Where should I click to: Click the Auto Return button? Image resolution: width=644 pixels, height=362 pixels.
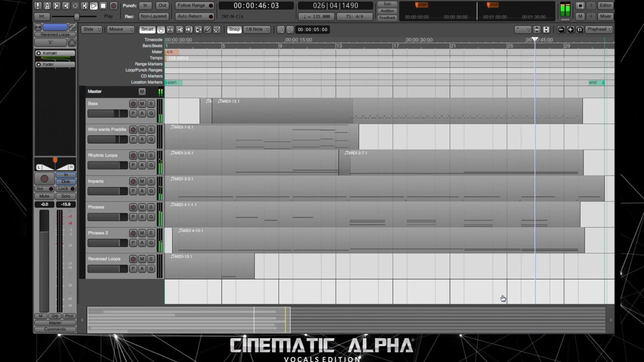tap(195, 16)
